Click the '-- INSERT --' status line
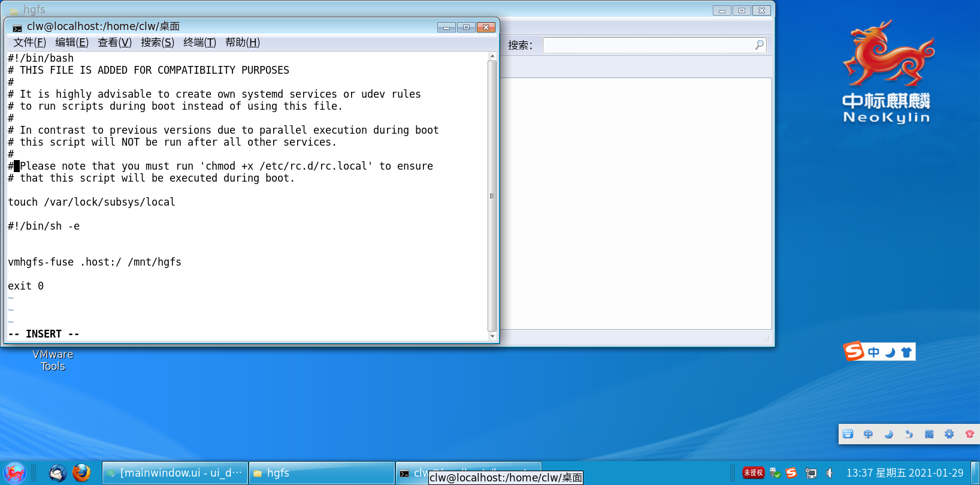The image size is (980, 485). click(x=44, y=334)
